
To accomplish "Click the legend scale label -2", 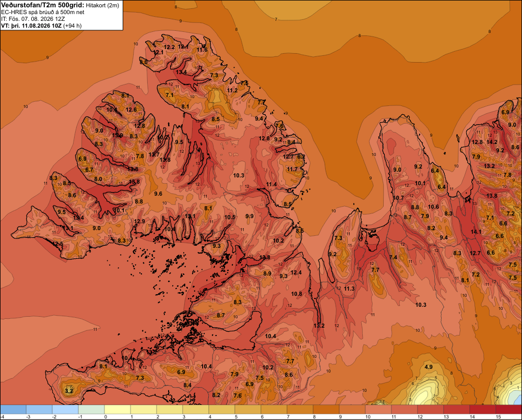I will [54, 417].
